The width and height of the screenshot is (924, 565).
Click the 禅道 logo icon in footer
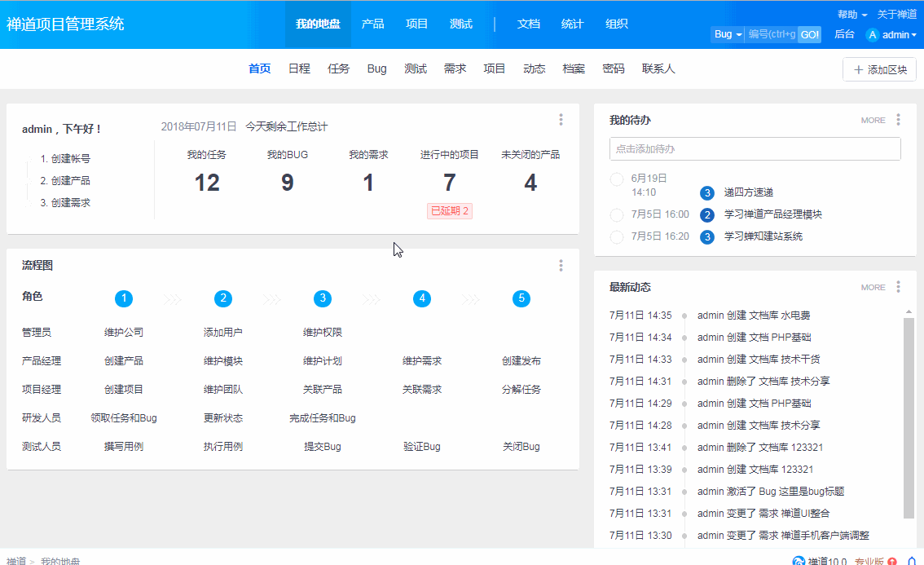tap(799, 561)
